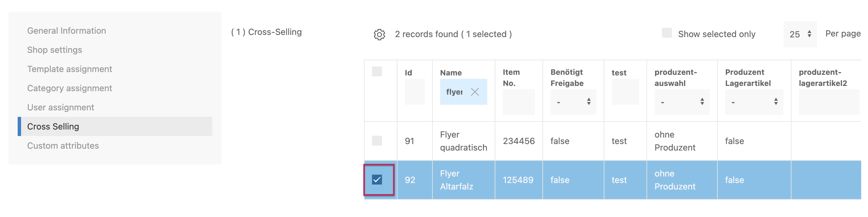The width and height of the screenshot is (868, 217).
Task: Open the 25 per page dropdown
Action: point(800,34)
